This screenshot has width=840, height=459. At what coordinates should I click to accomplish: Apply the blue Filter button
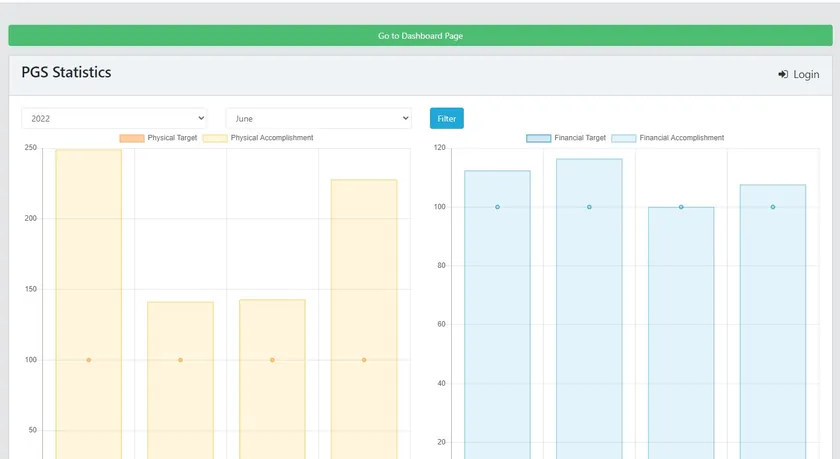pyautogui.click(x=447, y=118)
